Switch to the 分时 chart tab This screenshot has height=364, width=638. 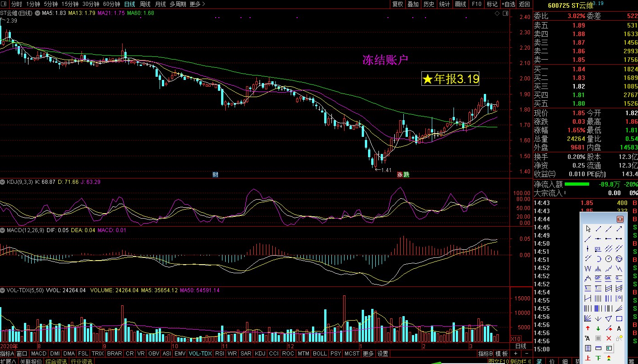coord(16,4)
